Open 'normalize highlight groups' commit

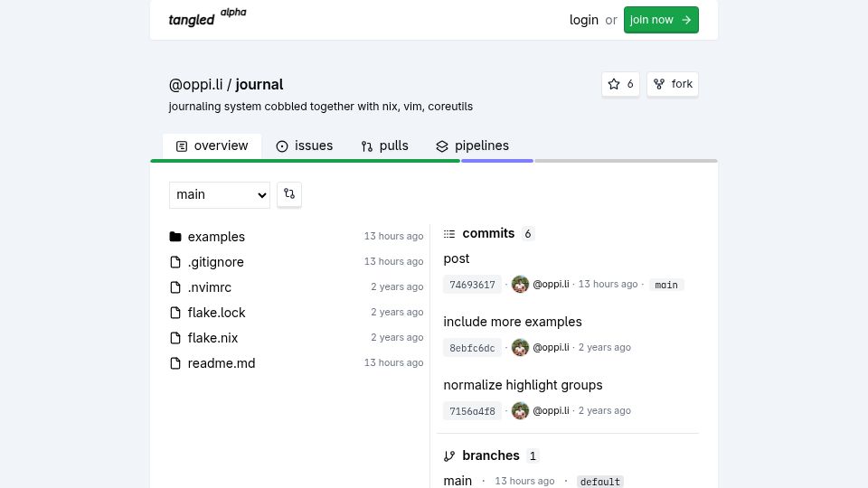(523, 385)
